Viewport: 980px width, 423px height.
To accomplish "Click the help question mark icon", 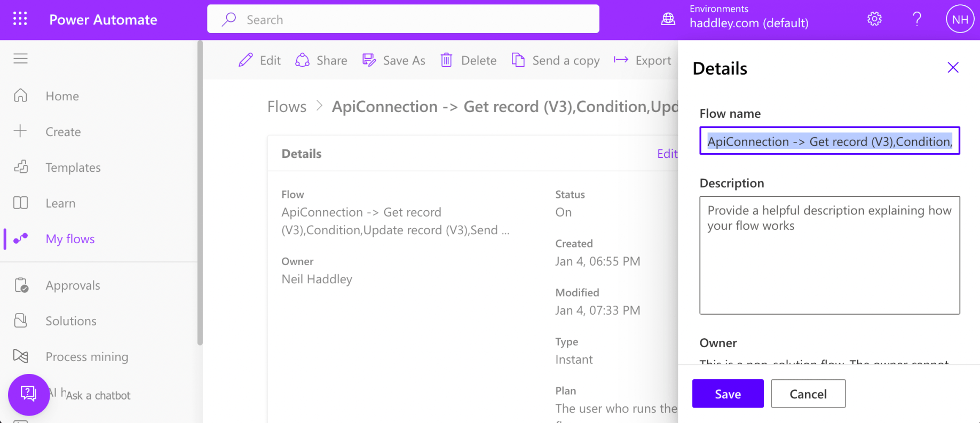I will (917, 20).
